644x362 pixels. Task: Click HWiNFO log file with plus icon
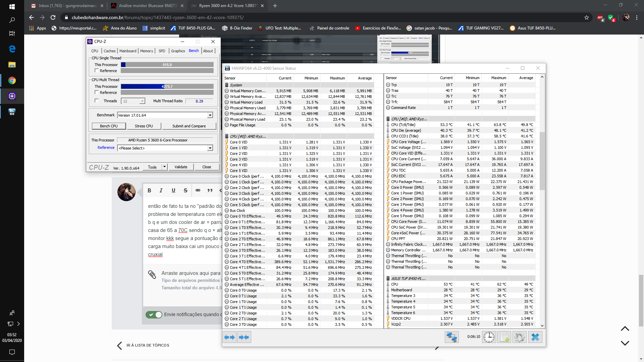click(504, 337)
